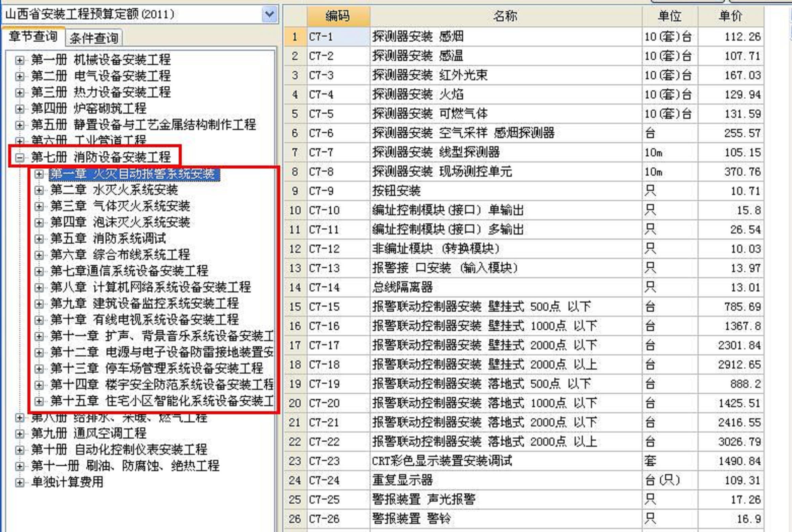Select 第十章 有线电视系统设备安装工程 tree item
The height and width of the screenshot is (532, 792).
pos(144,319)
